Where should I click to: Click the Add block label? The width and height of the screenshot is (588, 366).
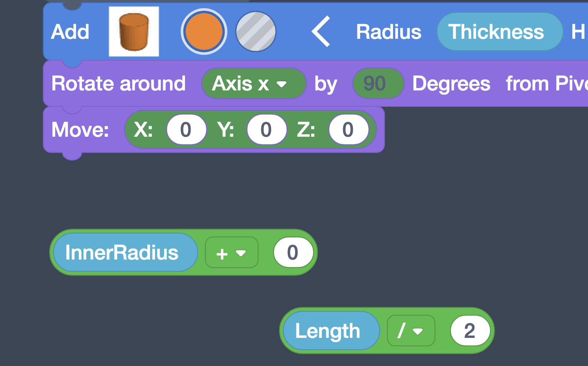(x=70, y=32)
